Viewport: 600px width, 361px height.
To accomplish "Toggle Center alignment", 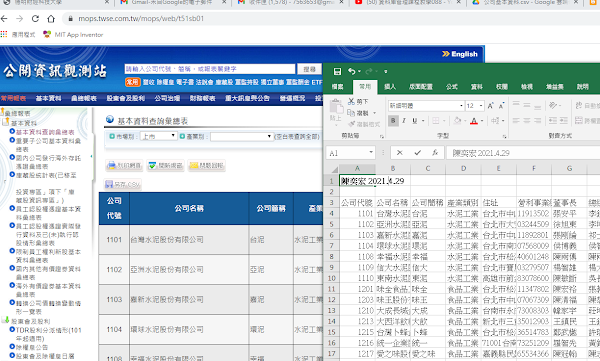I will [527, 121].
